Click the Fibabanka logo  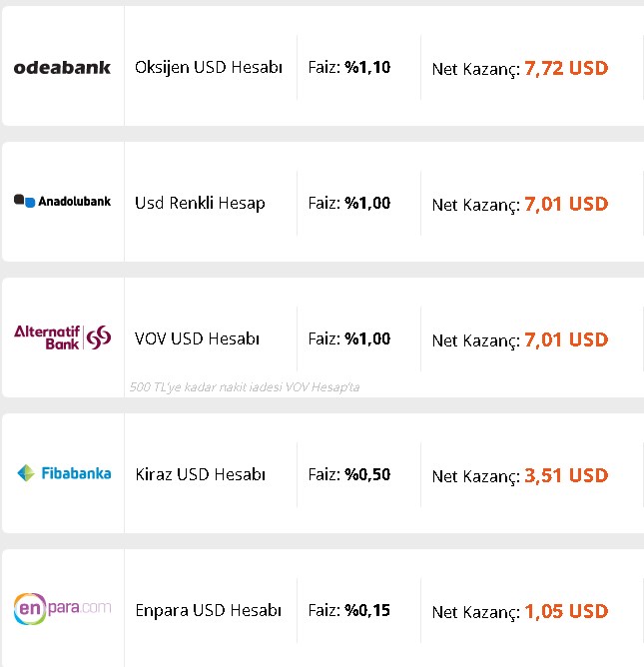pyautogui.click(x=64, y=473)
